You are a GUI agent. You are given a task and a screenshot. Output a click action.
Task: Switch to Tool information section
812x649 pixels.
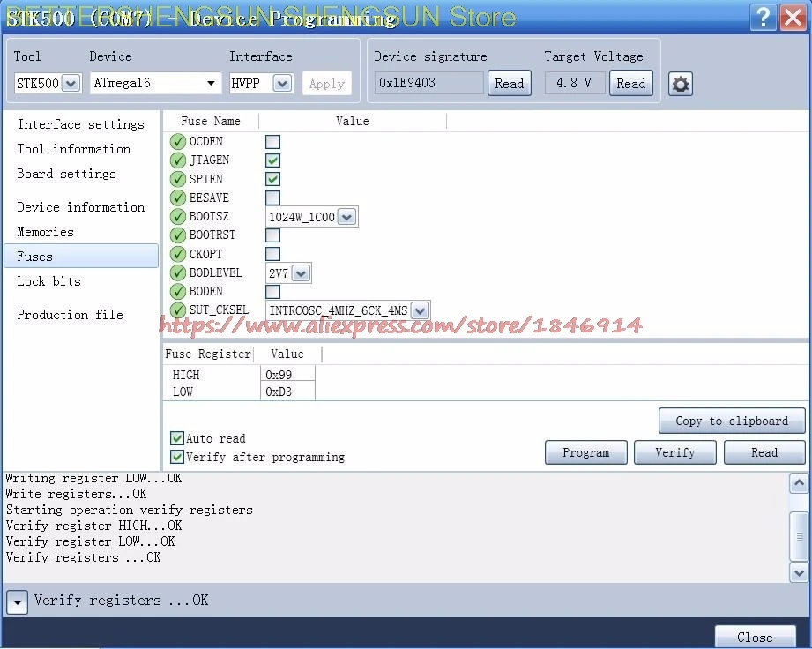click(x=73, y=149)
